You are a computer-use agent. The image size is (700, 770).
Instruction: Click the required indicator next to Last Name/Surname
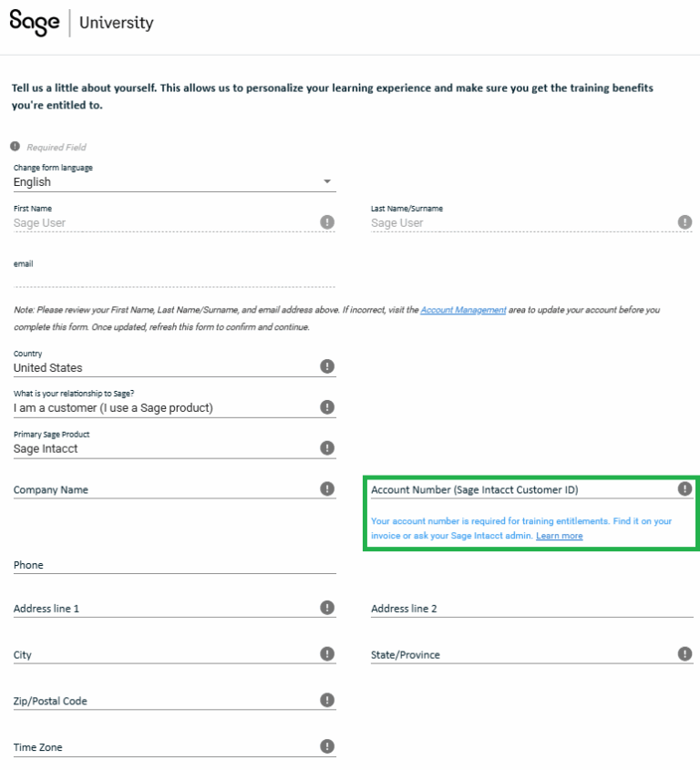pyautogui.click(x=685, y=221)
